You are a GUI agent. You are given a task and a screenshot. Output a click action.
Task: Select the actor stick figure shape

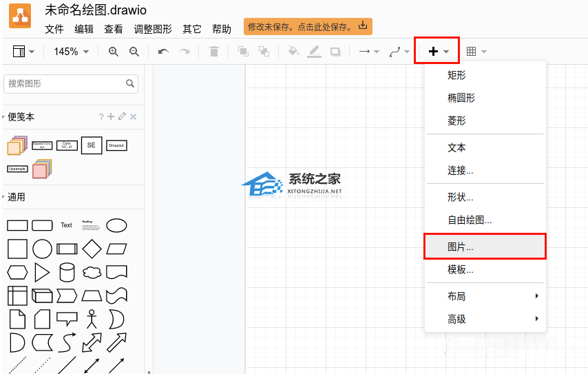pyautogui.click(x=92, y=319)
